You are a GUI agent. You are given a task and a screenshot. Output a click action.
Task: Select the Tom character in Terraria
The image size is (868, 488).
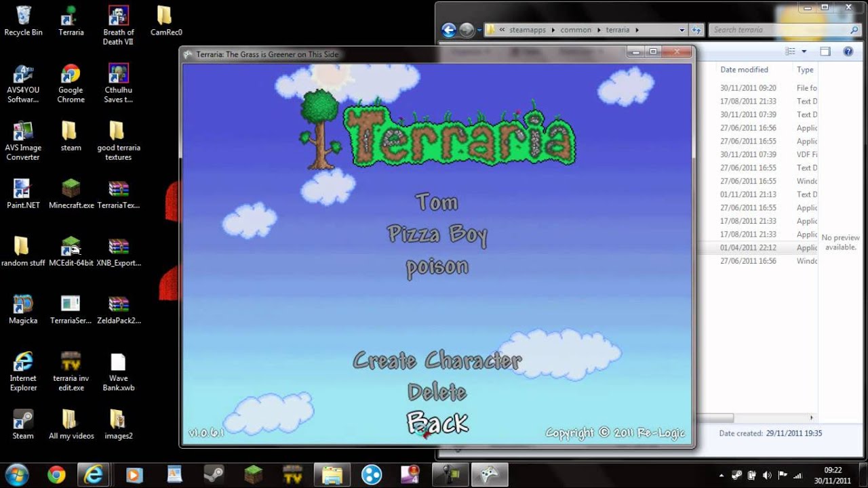tap(437, 202)
